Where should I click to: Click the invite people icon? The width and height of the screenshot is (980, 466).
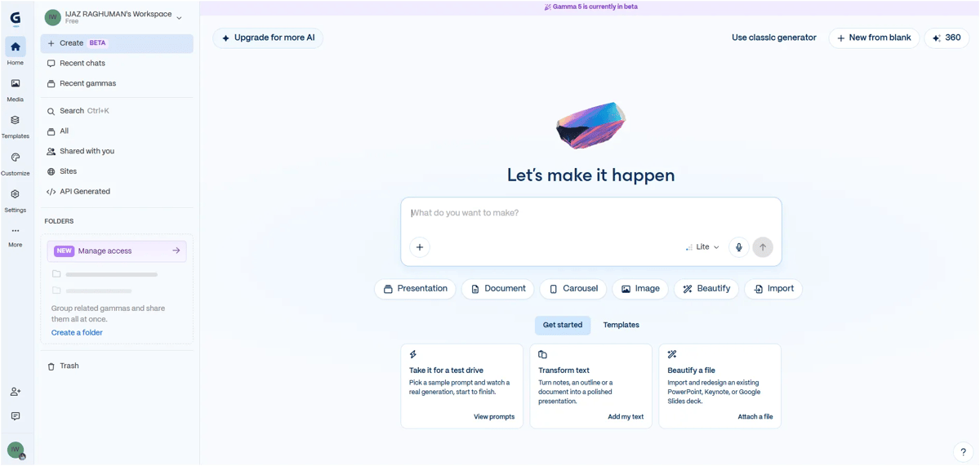16,392
